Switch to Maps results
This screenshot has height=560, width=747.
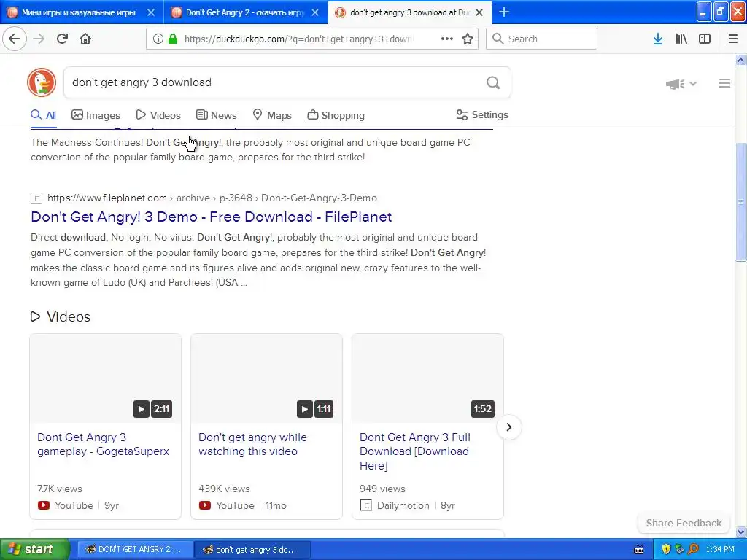click(272, 115)
